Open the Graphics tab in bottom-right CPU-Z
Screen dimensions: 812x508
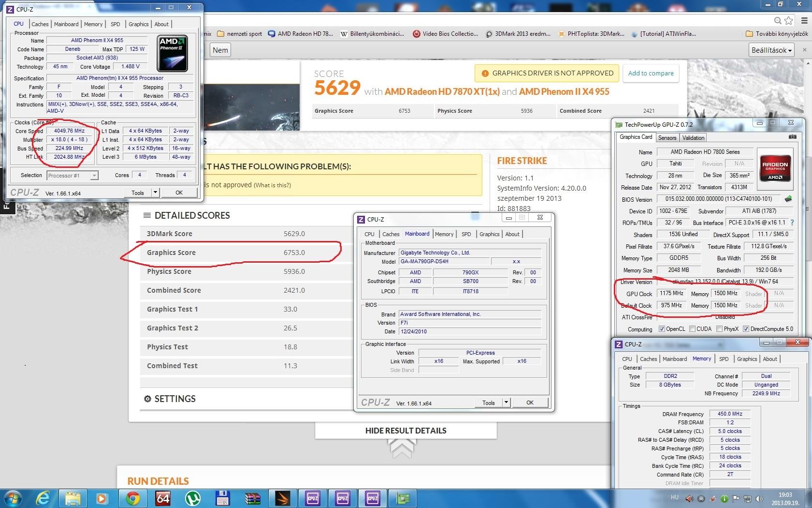(x=747, y=359)
